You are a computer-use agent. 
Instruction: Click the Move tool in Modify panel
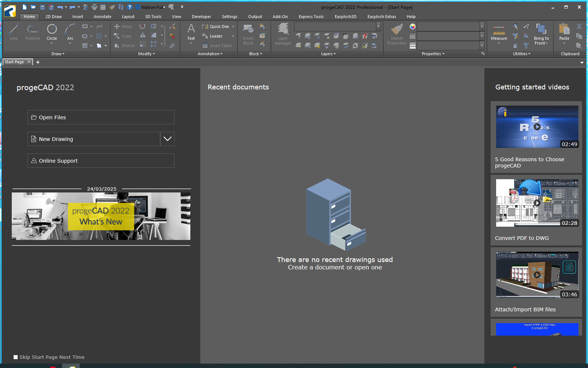point(123,26)
